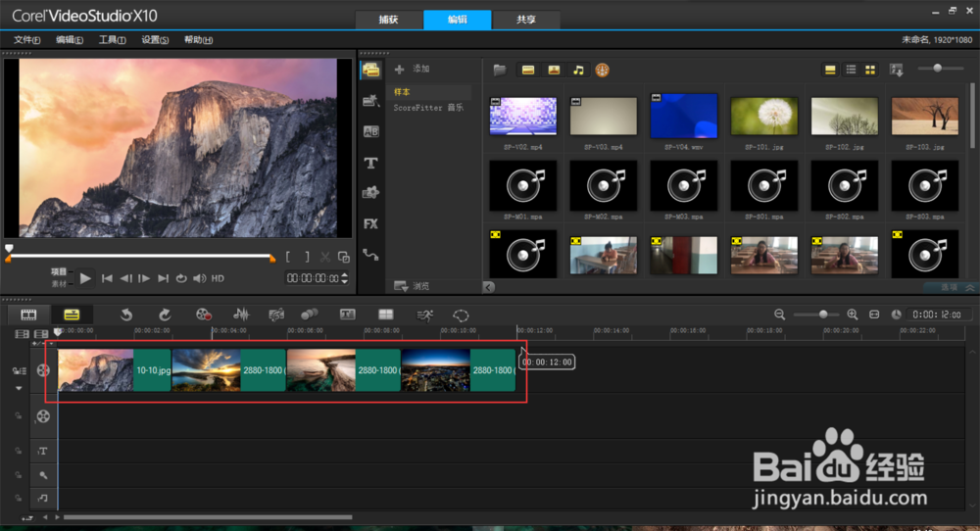Open the Graphics library icon
Screen dimensions: 980x531
[370, 192]
